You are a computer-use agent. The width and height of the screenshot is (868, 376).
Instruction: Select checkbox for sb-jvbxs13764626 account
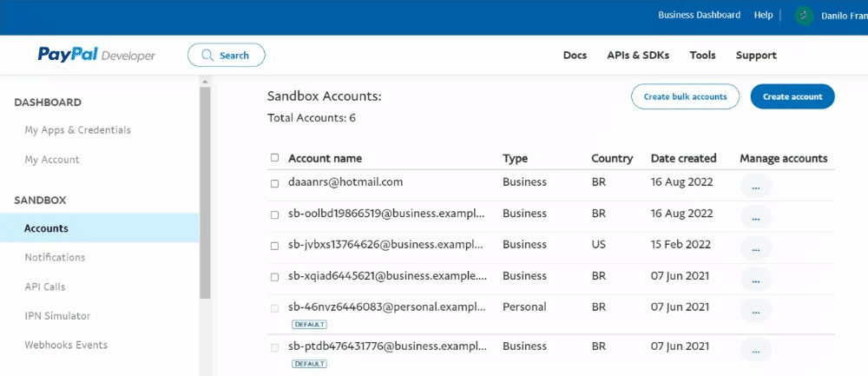[x=274, y=246]
